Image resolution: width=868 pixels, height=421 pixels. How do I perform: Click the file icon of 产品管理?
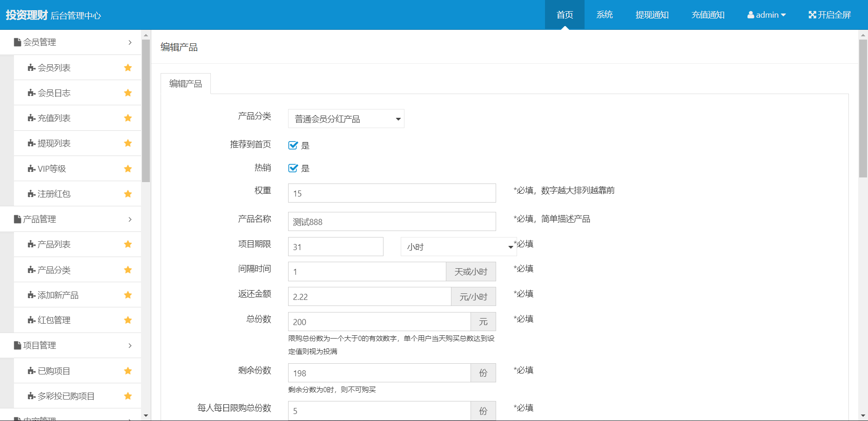coord(18,219)
